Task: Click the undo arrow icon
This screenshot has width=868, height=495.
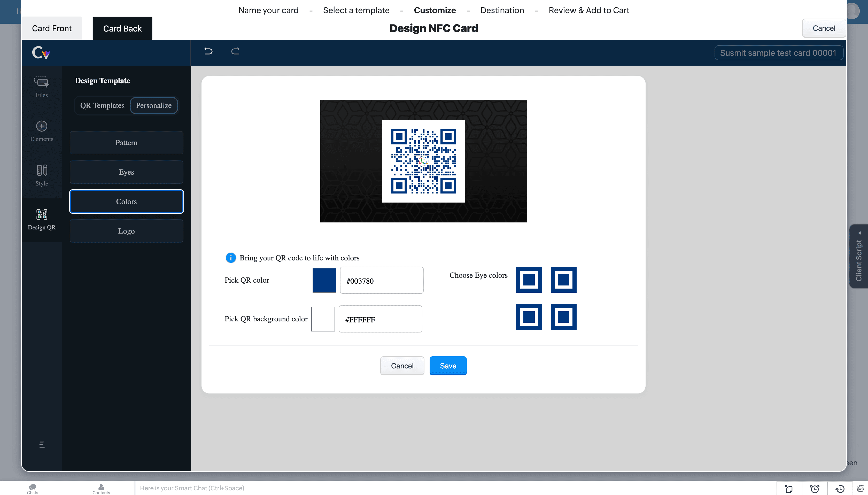Action: 208,51
